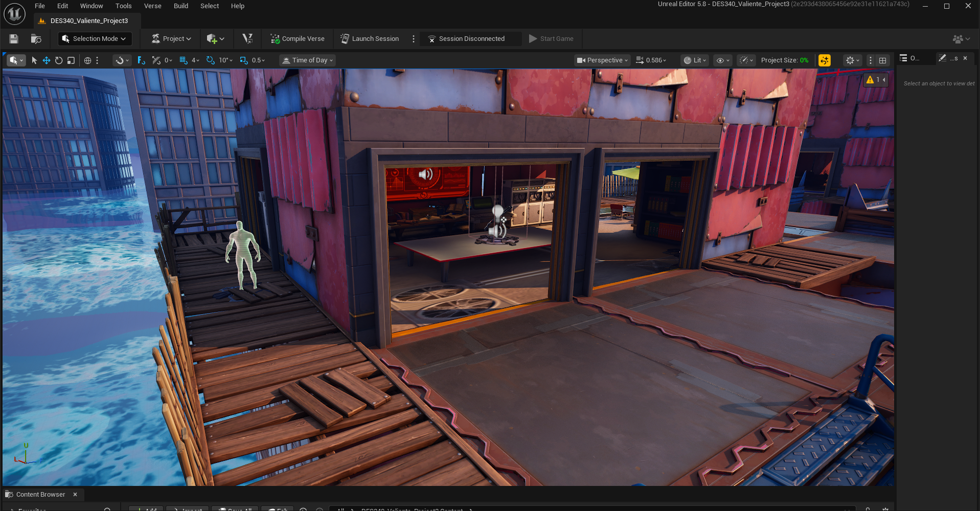This screenshot has width=980, height=511.
Task: Switch to the Details panel tab
Action: 949,58
